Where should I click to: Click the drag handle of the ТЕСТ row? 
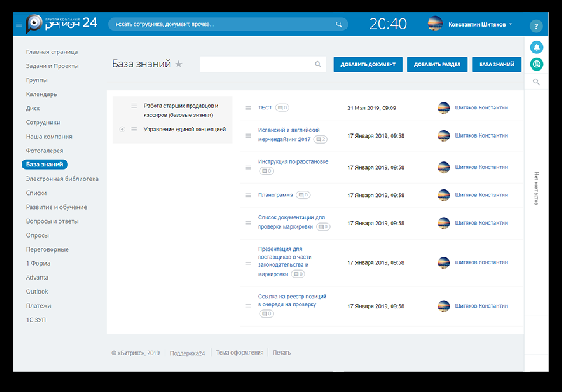click(x=248, y=108)
